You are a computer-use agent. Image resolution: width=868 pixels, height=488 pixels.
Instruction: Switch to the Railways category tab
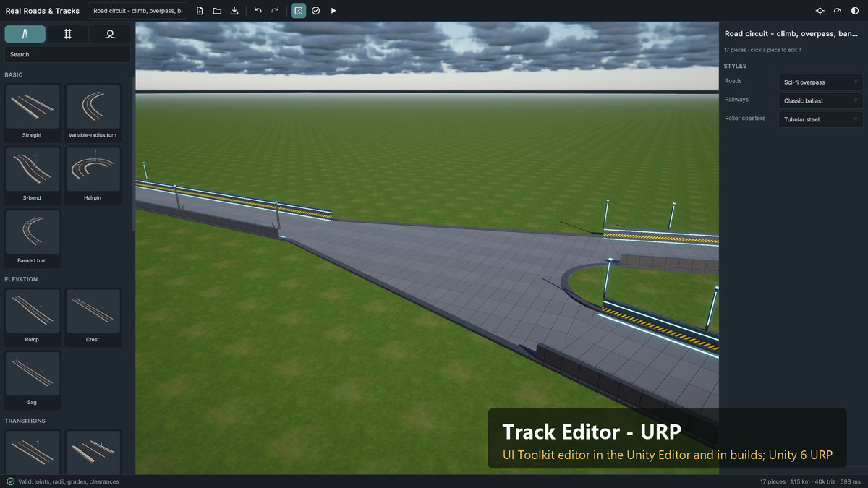pos(67,34)
